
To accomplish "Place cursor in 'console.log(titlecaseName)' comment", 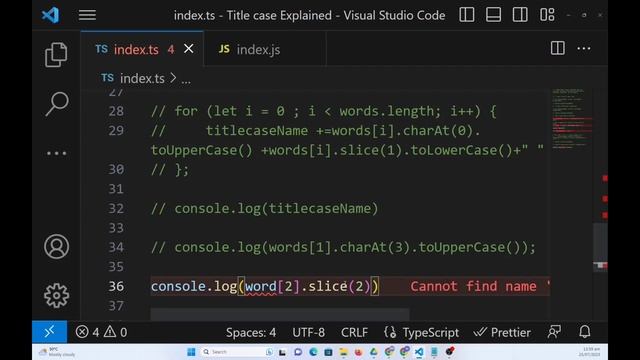I will 276,209.
